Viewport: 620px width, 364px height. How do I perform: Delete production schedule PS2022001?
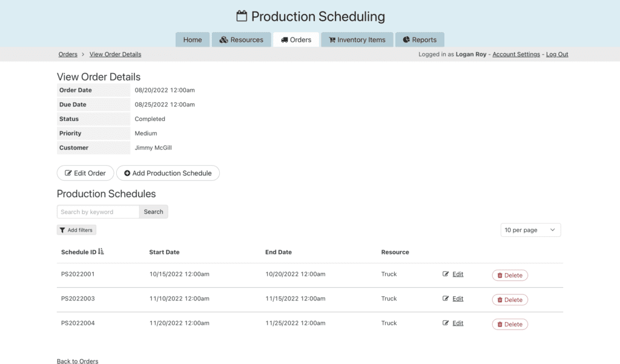(x=509, y=275)
